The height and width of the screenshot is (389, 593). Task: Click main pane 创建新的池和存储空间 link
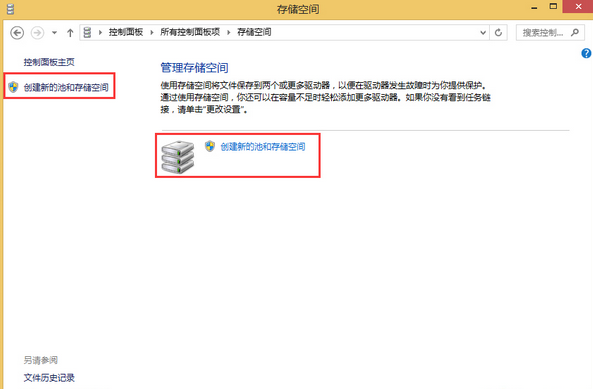(263, 147)
